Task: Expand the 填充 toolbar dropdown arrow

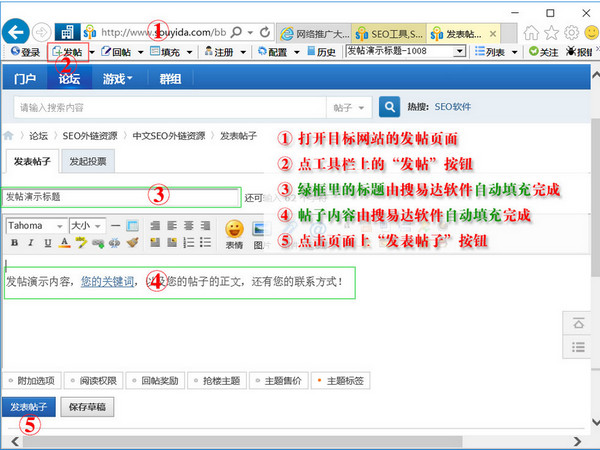Action: coord(189,52)
